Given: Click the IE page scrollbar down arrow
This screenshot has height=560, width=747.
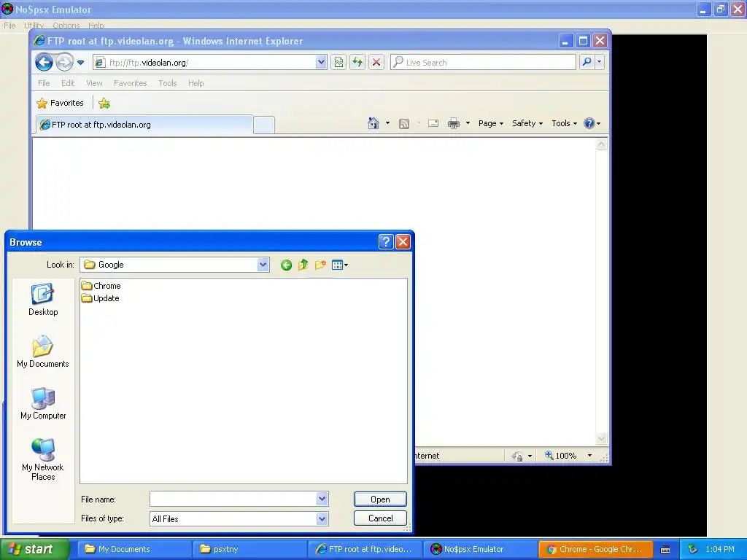Looking at the screenshot, I should tap(601, 438).
